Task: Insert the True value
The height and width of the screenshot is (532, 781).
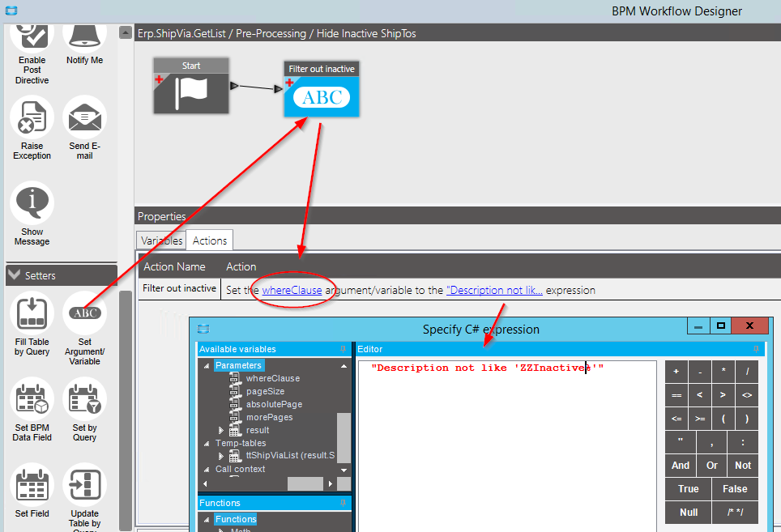Action: point(688,489)
